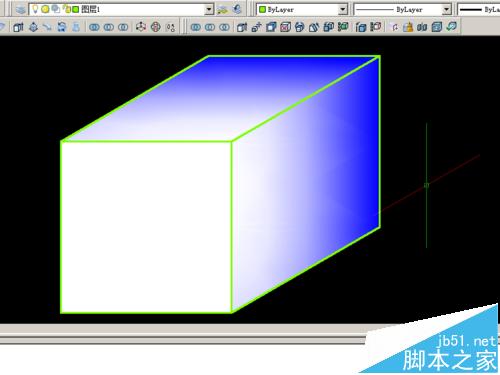Select the Move Faces tool
500x375 pixels.
(256, 27)
